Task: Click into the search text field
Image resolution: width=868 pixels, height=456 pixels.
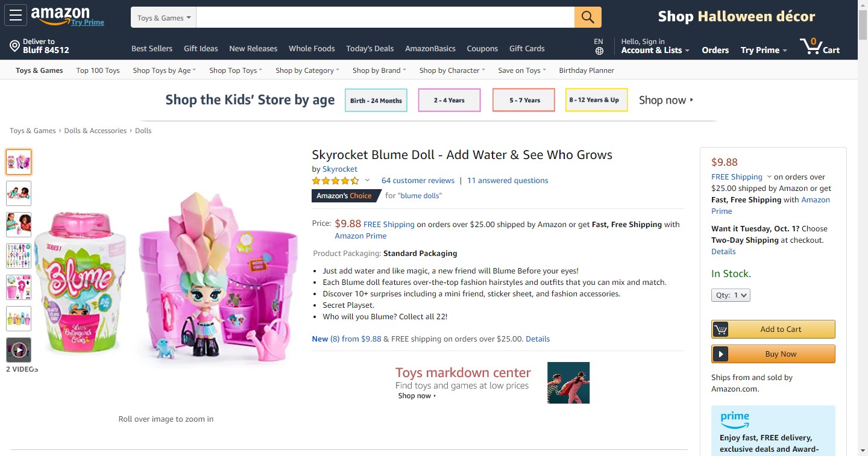Action: pyautogui.click(x=385, y=17)
